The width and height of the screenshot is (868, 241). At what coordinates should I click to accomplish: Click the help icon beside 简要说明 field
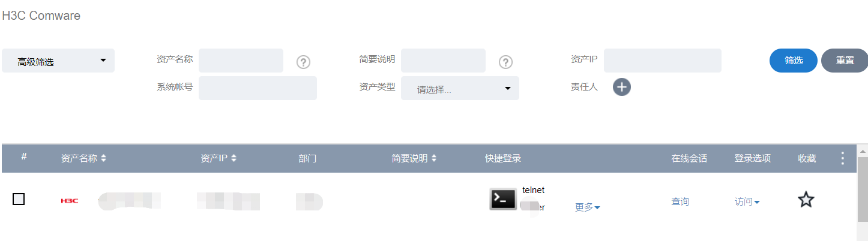505,62
